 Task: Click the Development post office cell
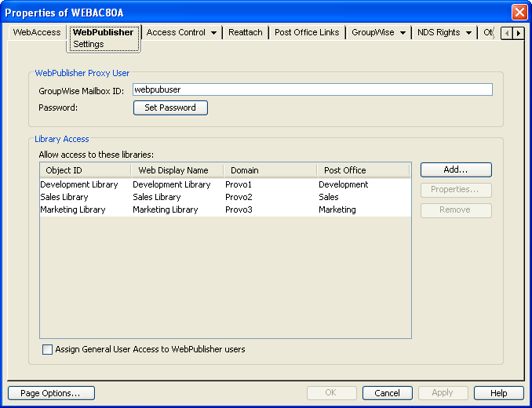coord(344,184)
